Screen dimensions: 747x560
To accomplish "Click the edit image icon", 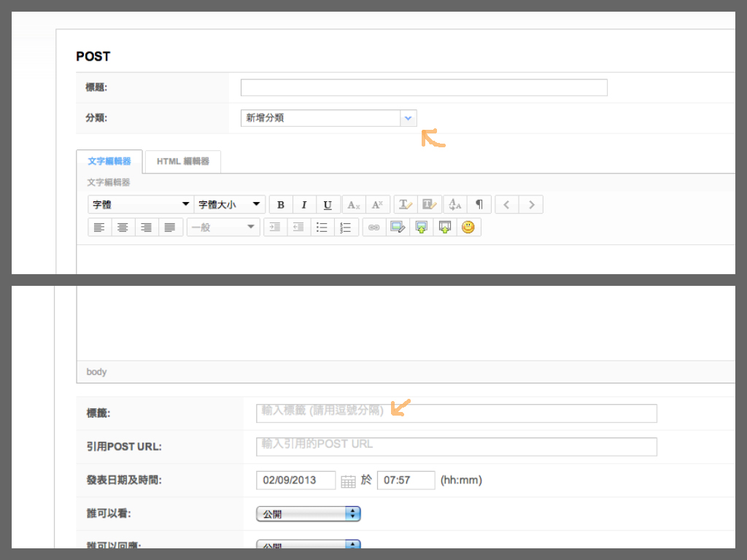I will click(398, 227).
